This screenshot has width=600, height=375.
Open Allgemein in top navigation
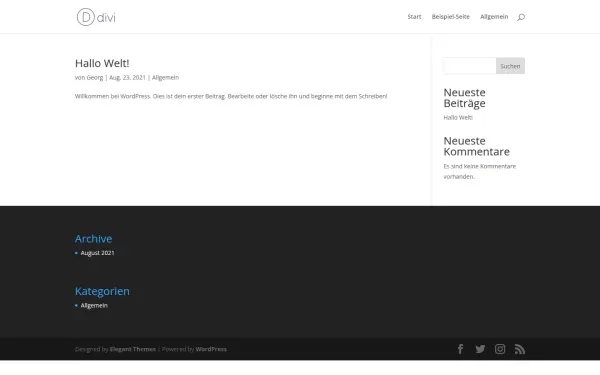494,16
